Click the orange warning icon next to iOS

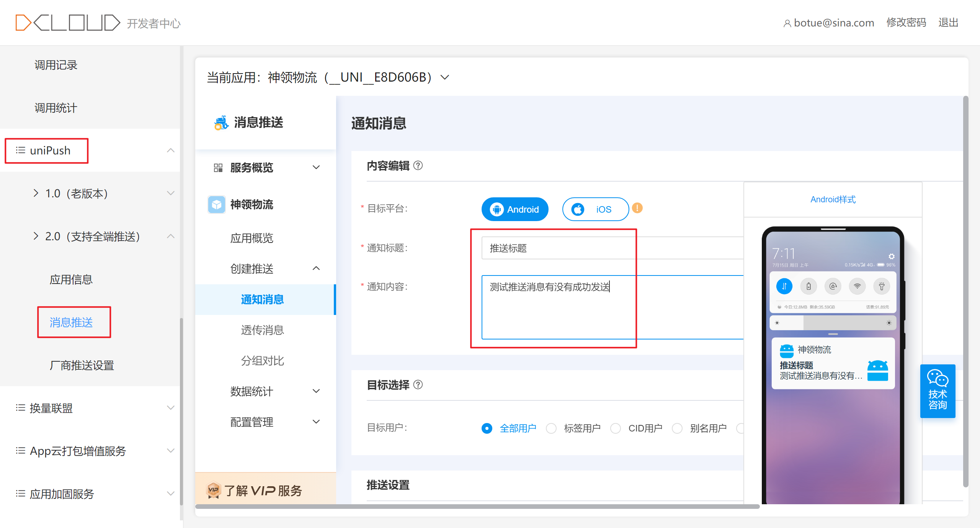coord(637,208)
